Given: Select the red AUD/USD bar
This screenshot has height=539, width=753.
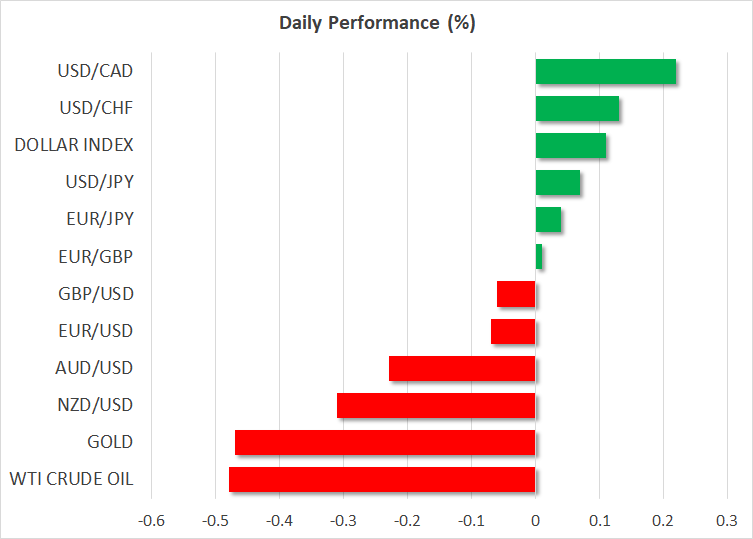Looking at the screenshot, I should [x=462, y=368].
